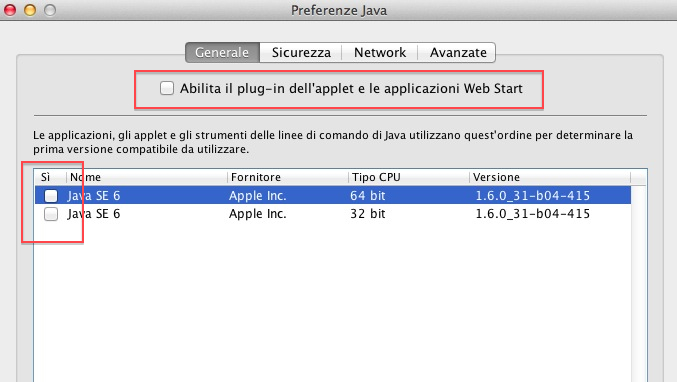The width and height of the screenshot is (677, 382).
Task: Open the Sicurezza tab
Action: (x=301, y=52)
